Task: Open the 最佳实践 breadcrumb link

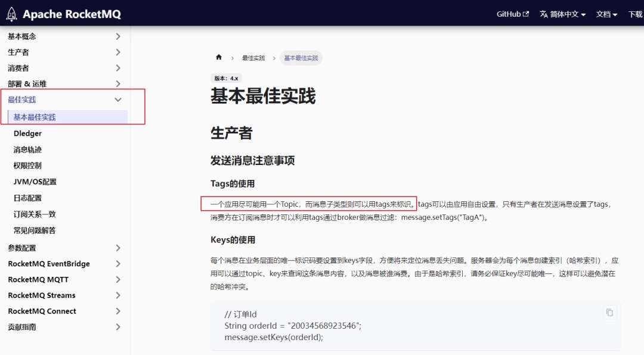Action: click(253, 58)
